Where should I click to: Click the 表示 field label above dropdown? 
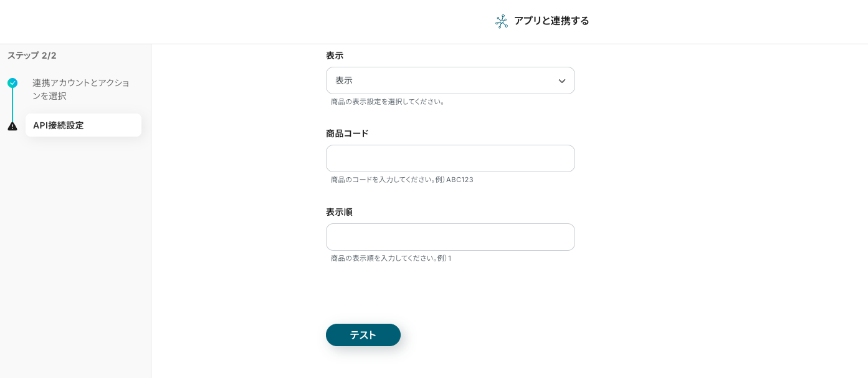coord(335,56)
